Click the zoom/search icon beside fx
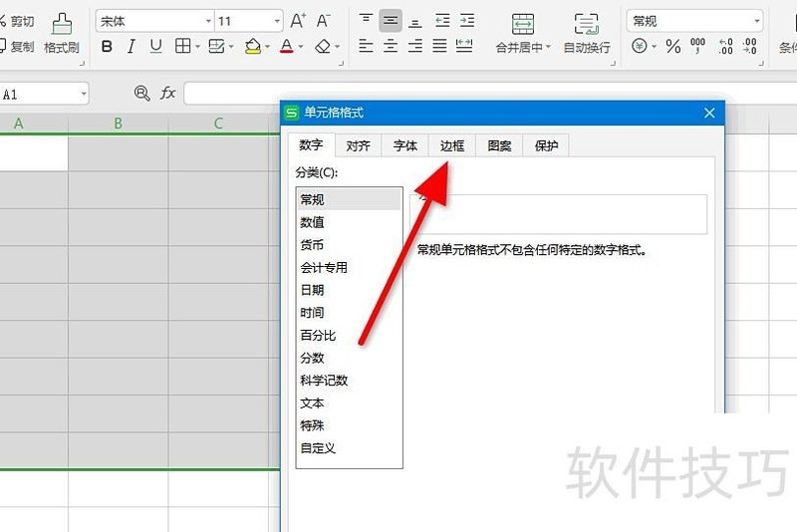The width and height of the screenshot is (797, 532). click(141, 93)
